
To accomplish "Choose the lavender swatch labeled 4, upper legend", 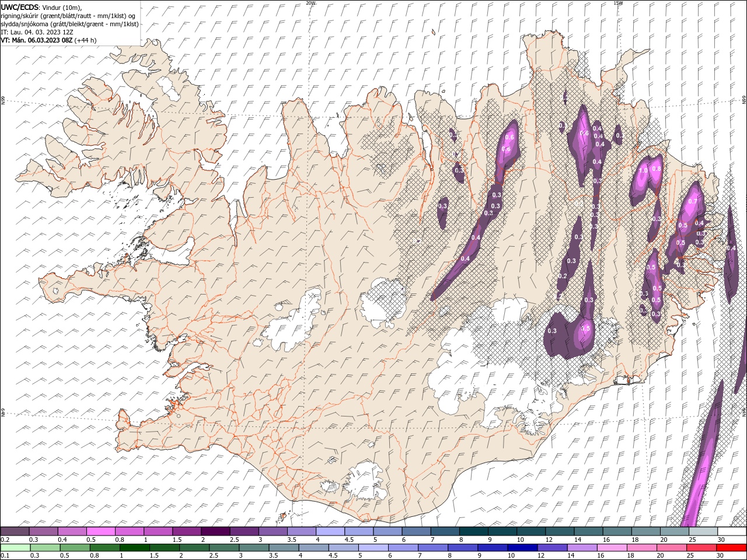I will point(330,531).
